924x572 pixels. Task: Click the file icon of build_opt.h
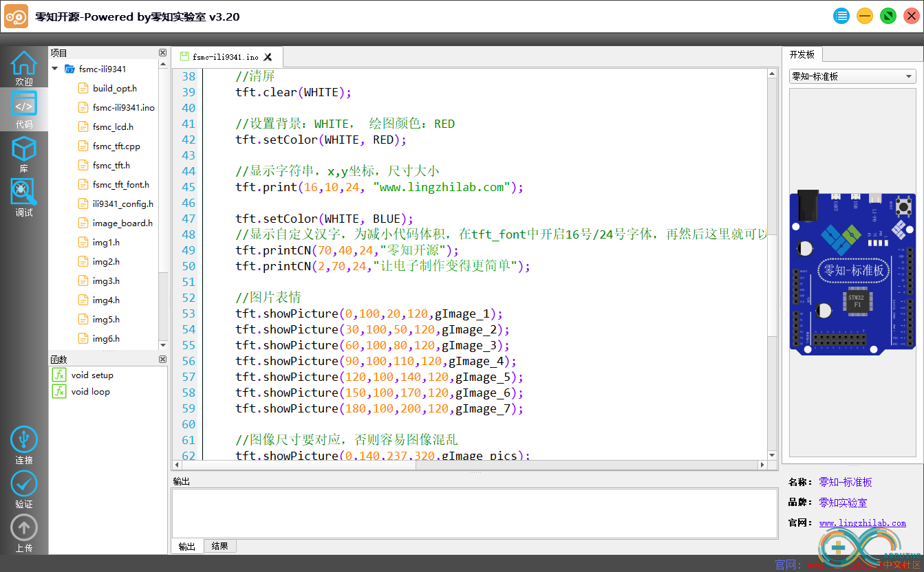click(83, 88)
